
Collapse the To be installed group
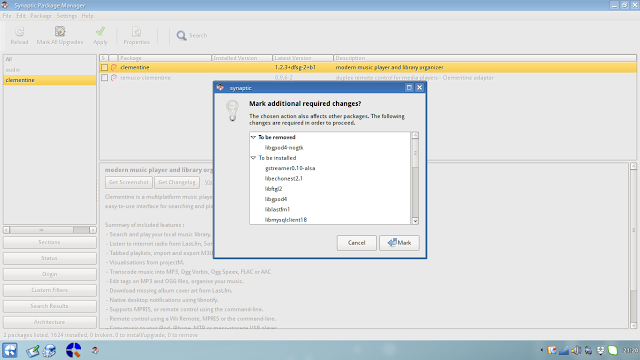253,158
